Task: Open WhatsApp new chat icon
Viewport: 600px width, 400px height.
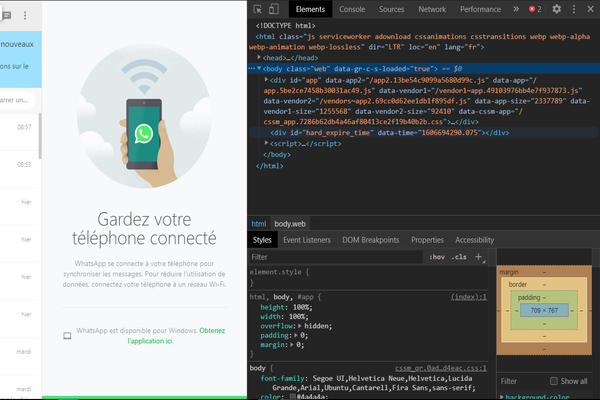Action: pos(7,15)
